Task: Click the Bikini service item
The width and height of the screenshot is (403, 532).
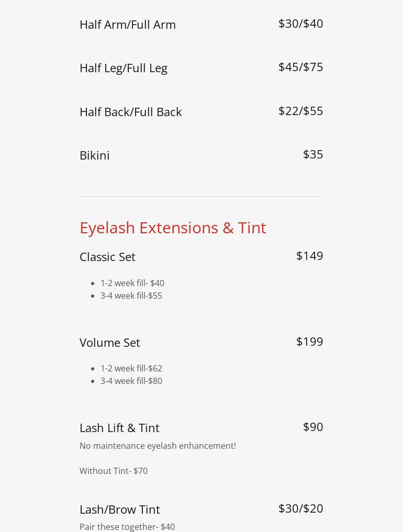Action: pyautogui.click(x=95, y=155)
